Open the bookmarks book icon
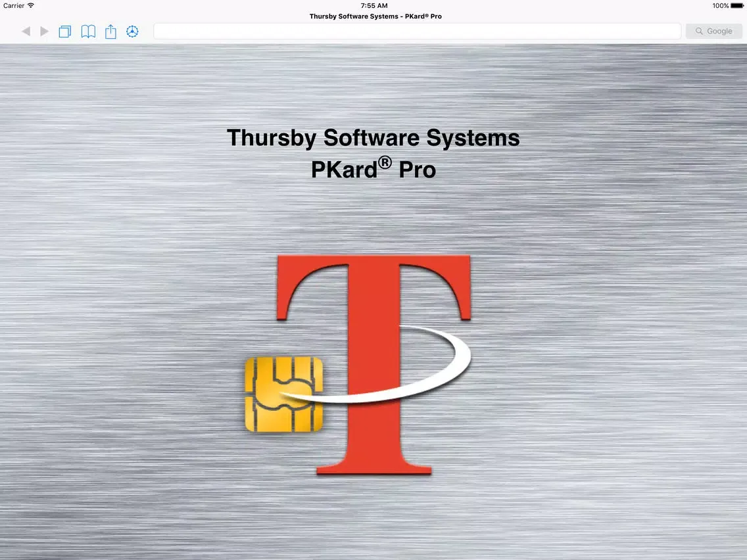Viewport: 747px width, 560px height. tap(88, 32)
